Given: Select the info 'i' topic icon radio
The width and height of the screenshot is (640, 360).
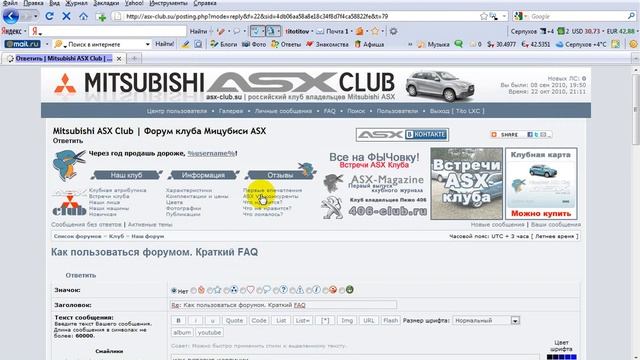Looking at the screenshot, I should [309, 291].
